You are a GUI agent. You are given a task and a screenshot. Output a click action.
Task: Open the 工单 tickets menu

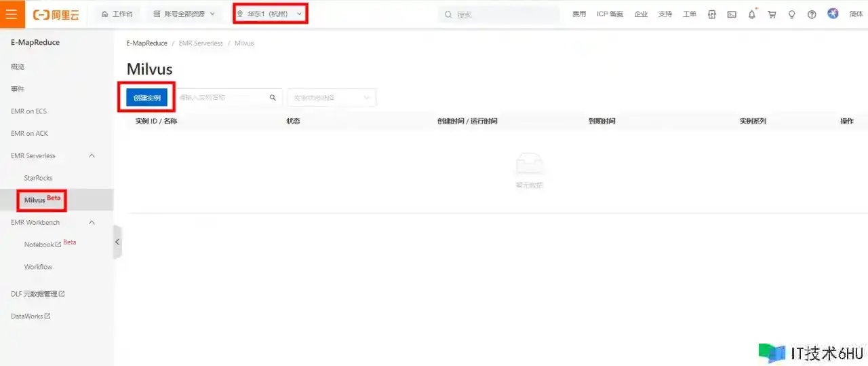tap(689, 14)
